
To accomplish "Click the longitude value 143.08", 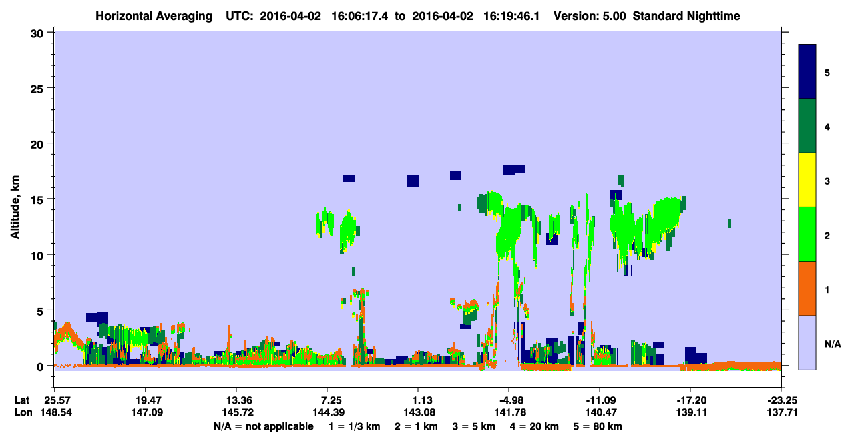I will click(x=418, y=413).
